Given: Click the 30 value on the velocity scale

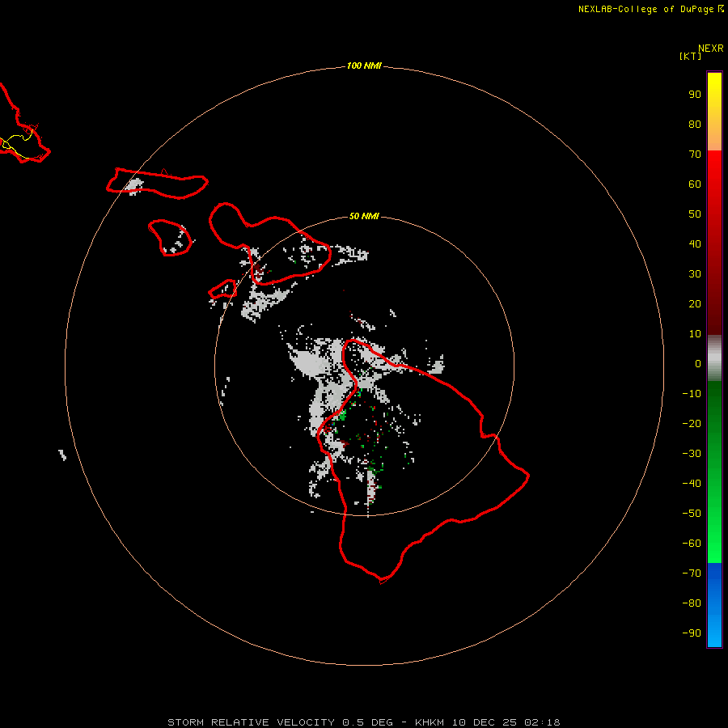Looking at the screenshot, I should (695, 274).
